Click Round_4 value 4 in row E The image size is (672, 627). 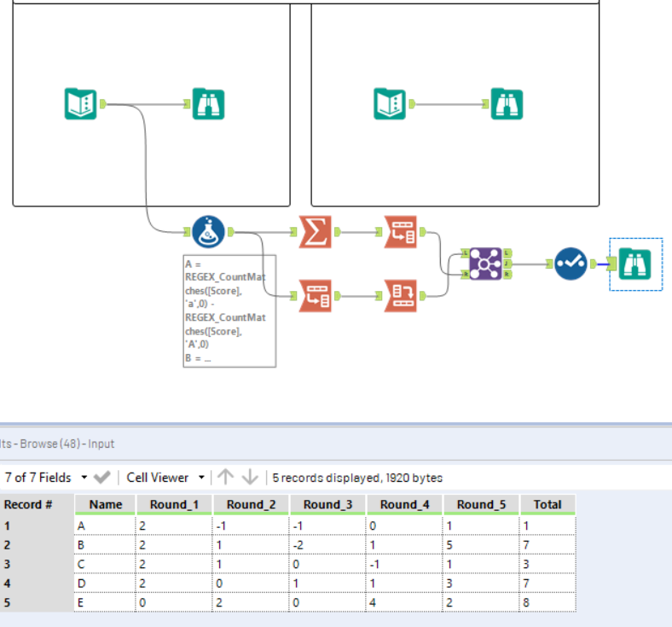coord(404,602)
